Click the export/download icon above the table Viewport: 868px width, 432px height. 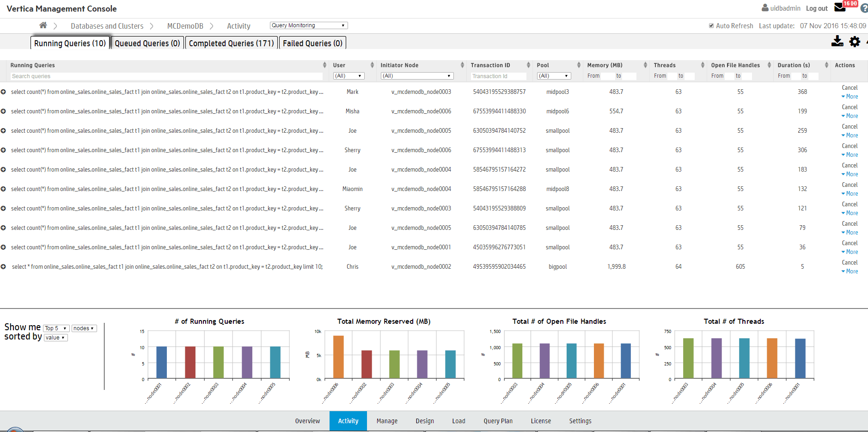pos(837,42)
